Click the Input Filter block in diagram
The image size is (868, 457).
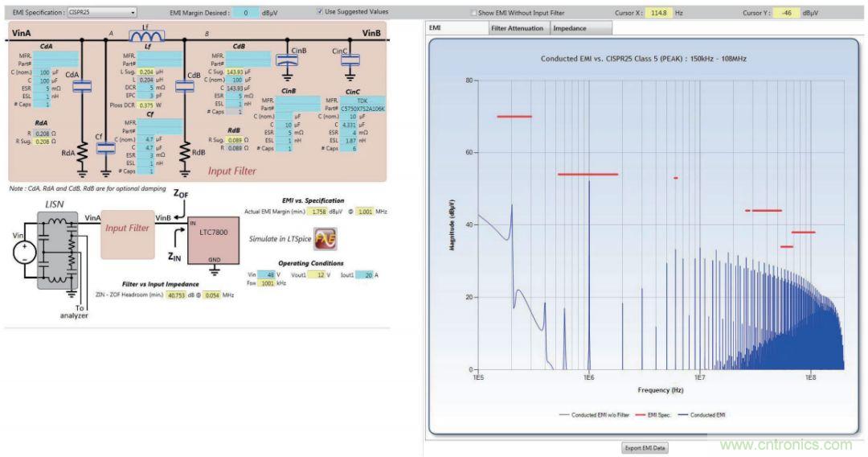pyautogui.click(x=128, y=228)
